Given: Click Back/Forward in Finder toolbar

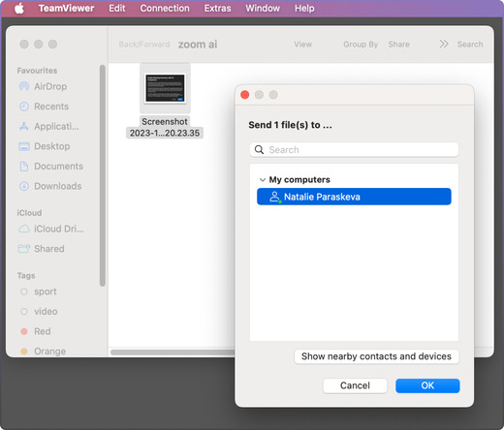Looking at the screenshot, I should [x=144, y=45].
